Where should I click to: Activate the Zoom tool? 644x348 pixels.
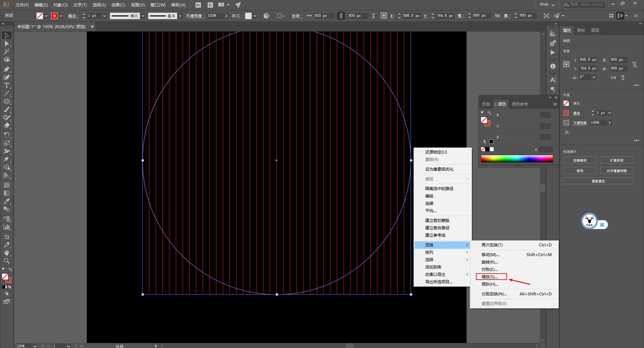click(x=7, y=261)
